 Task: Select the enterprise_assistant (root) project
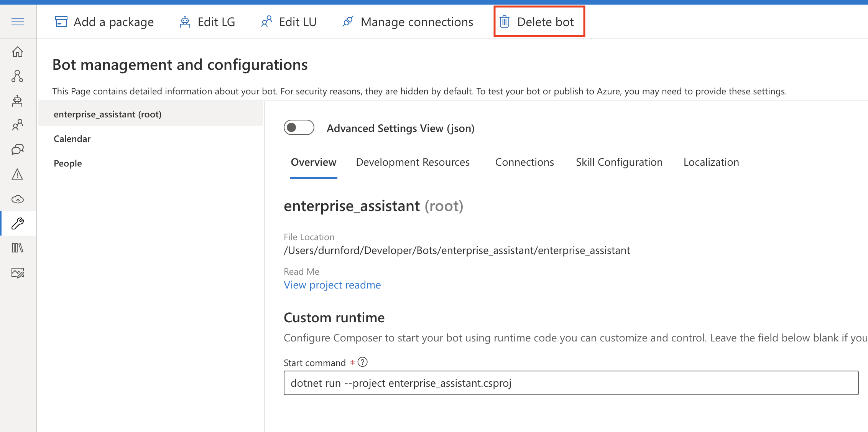[108, 114]
